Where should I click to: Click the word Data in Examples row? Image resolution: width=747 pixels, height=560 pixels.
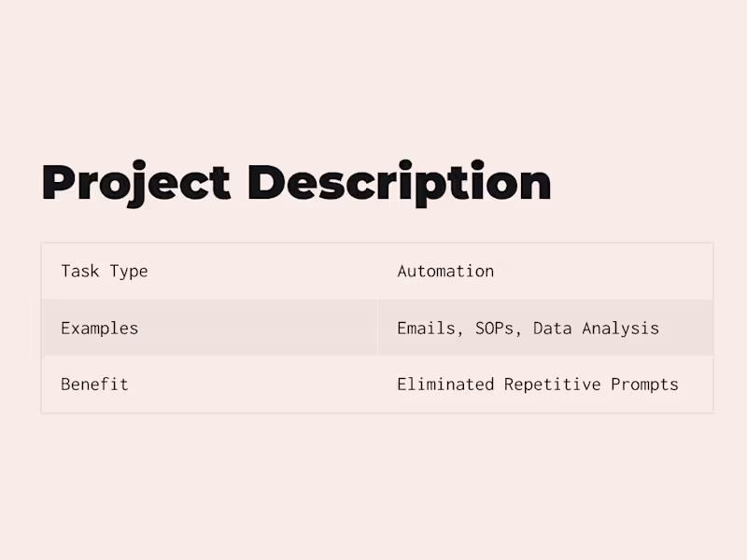tap(547, 329)
